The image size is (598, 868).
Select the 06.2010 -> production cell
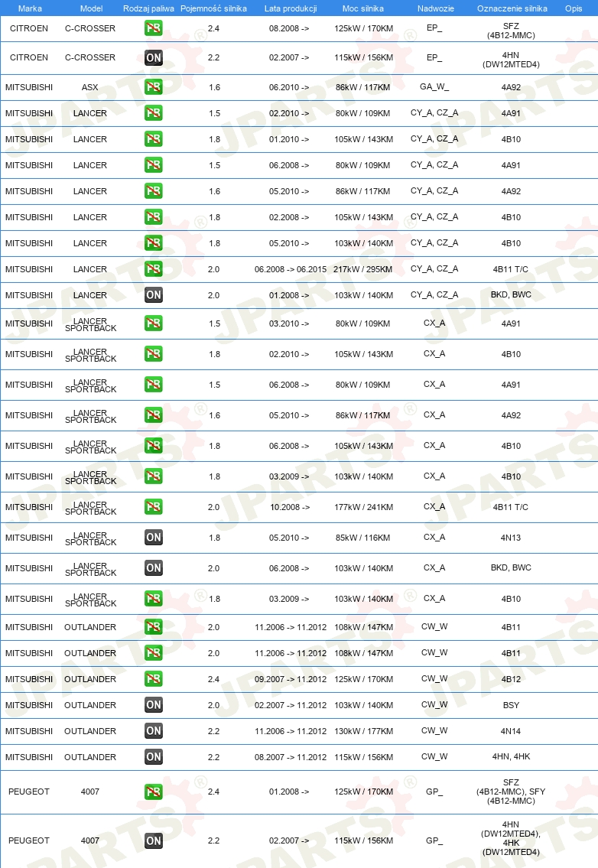(x=289, y=87)
